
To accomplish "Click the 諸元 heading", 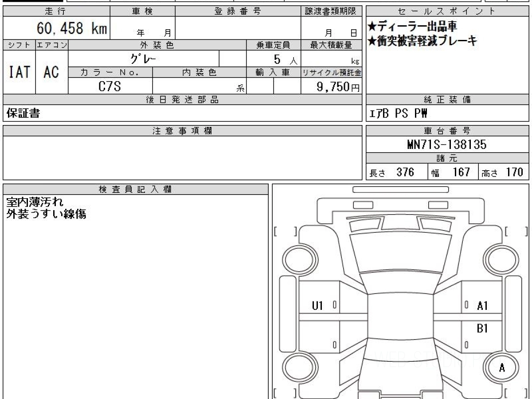I will tap(447, 158).
